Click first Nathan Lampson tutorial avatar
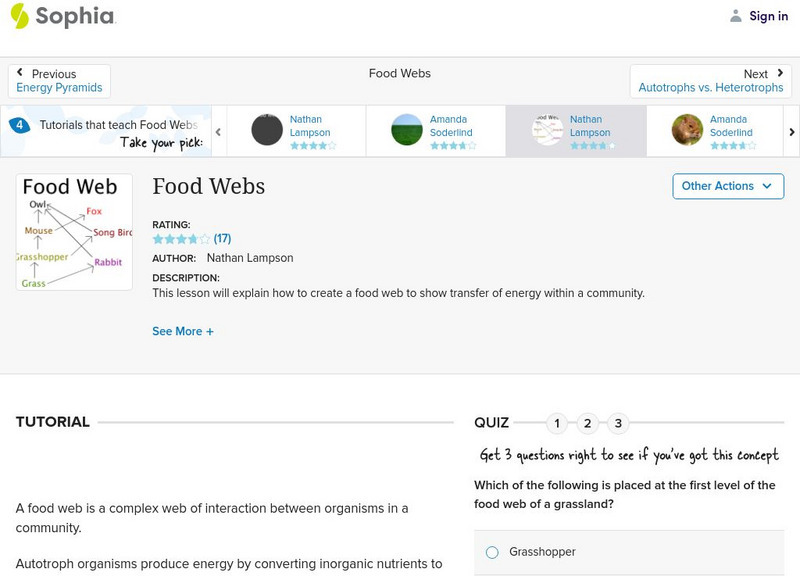Screen dimensions: 800x576 tap(267, 130)
